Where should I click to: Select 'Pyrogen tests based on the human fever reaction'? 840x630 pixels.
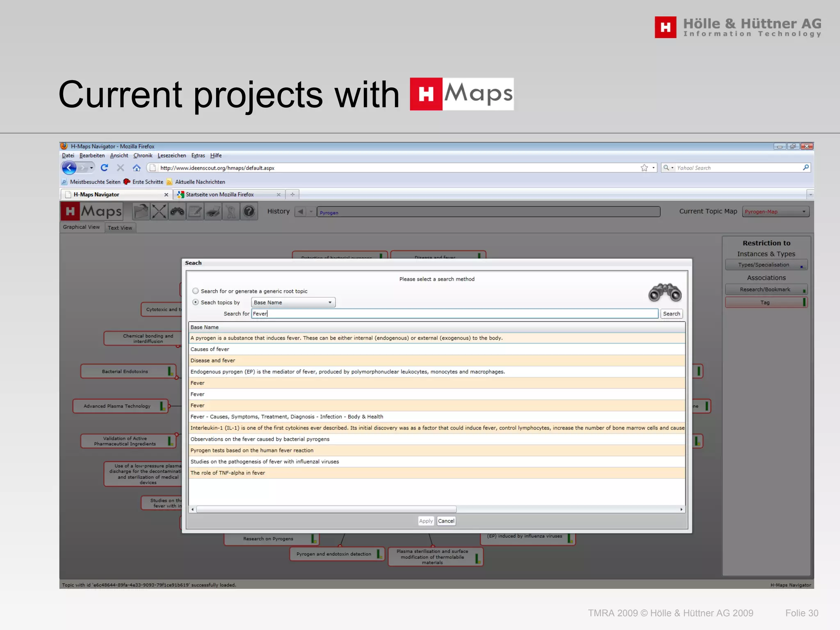click(437, 450)
